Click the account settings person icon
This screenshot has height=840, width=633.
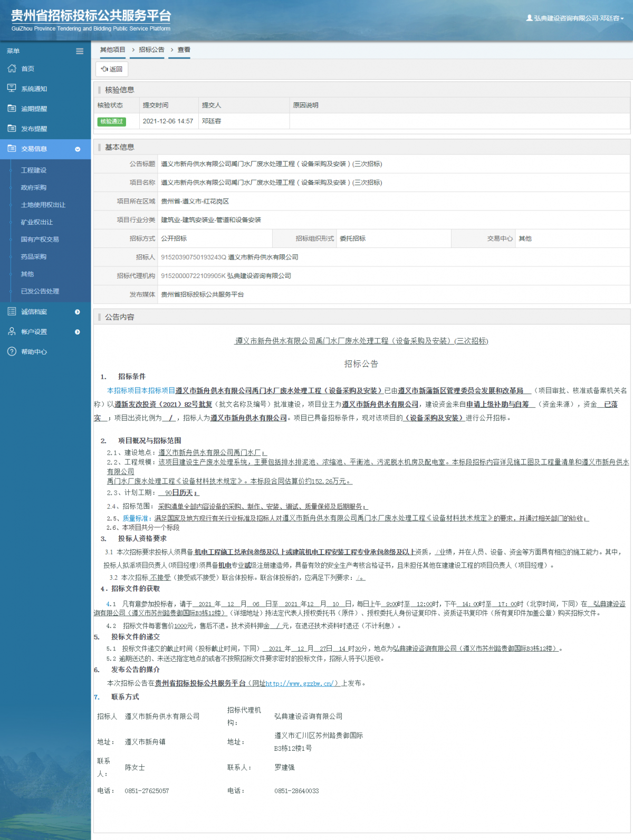(12, 331)
